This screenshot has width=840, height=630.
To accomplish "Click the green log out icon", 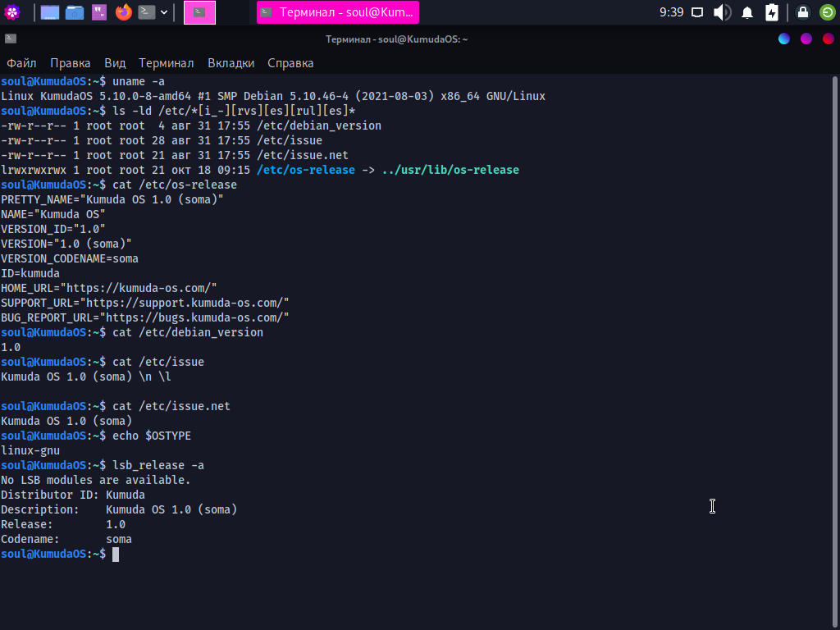I will coord(828,11).
